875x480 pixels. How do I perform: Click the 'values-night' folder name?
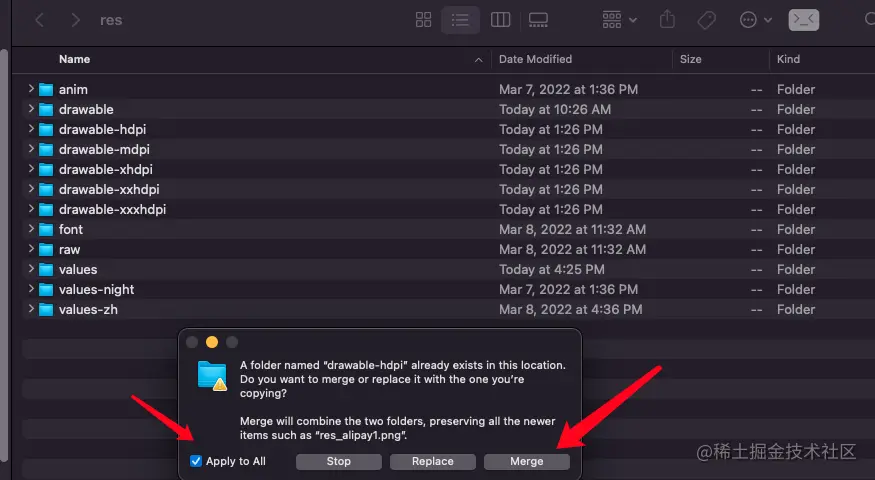pos(97,290)
